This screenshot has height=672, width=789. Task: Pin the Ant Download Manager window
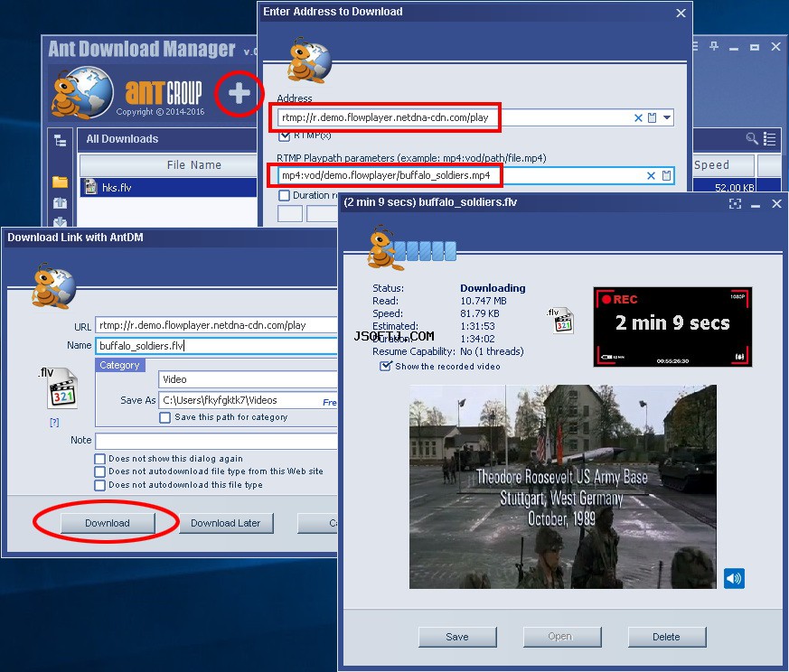click(713, 47)
